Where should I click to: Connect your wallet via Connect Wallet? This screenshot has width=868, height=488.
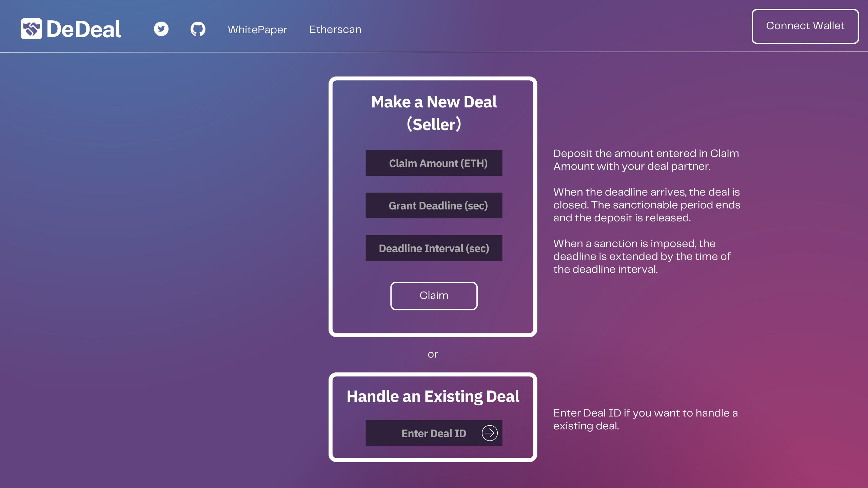click(805, 26)
